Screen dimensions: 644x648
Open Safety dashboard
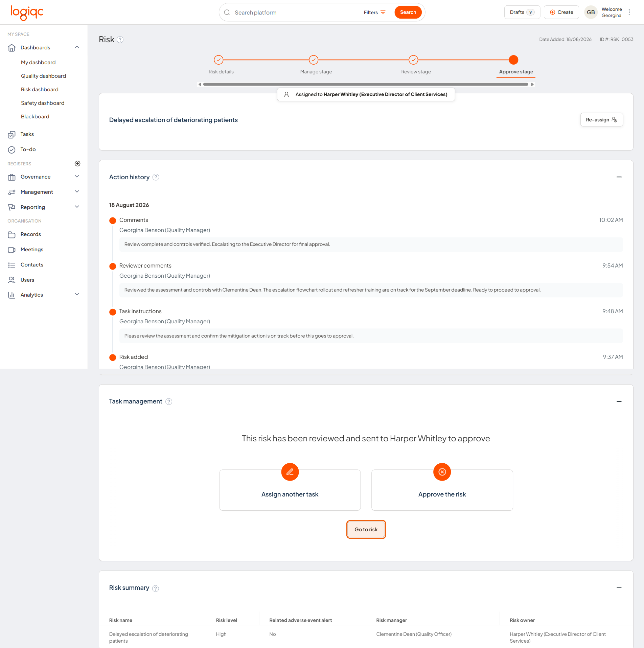[43, 103]
